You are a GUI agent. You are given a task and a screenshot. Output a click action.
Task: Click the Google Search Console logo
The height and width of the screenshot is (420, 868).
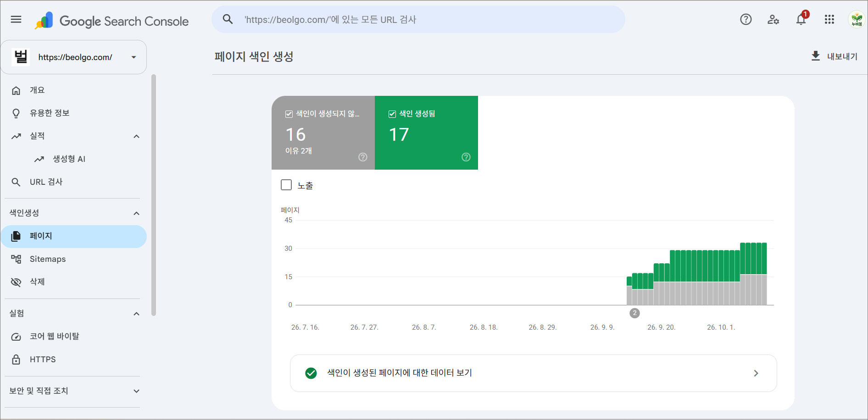coord(111,21)
